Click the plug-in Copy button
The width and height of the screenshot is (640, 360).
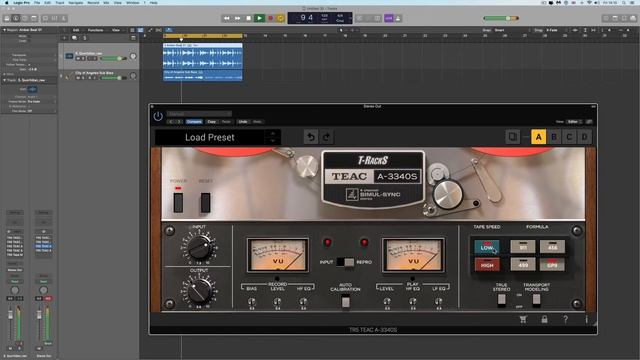point(211,122)
